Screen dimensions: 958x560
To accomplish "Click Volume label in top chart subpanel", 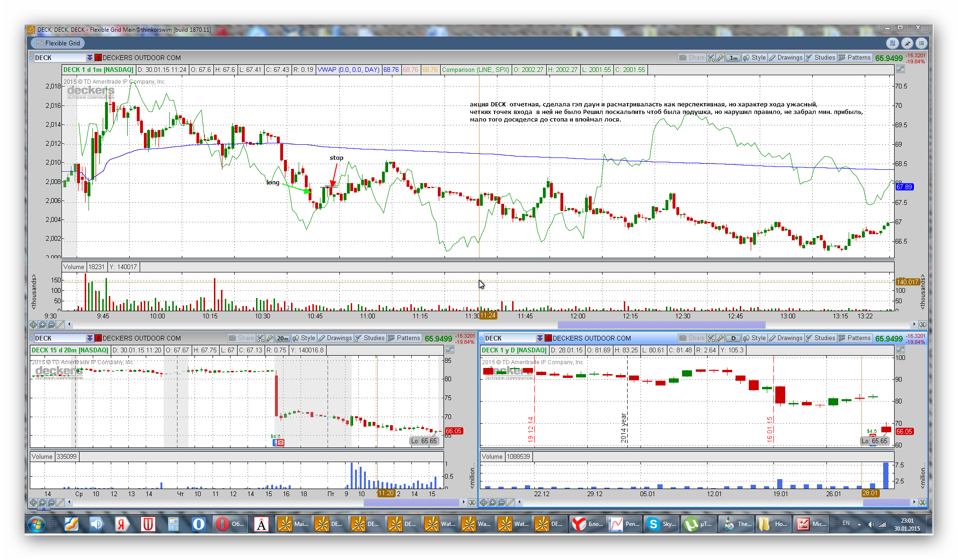I will (x=74, y=267).
